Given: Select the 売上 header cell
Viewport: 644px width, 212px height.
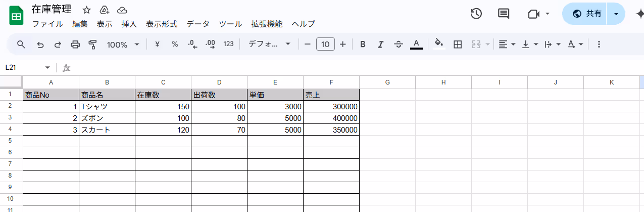Looking at the screenshot, I should [331, 95].
